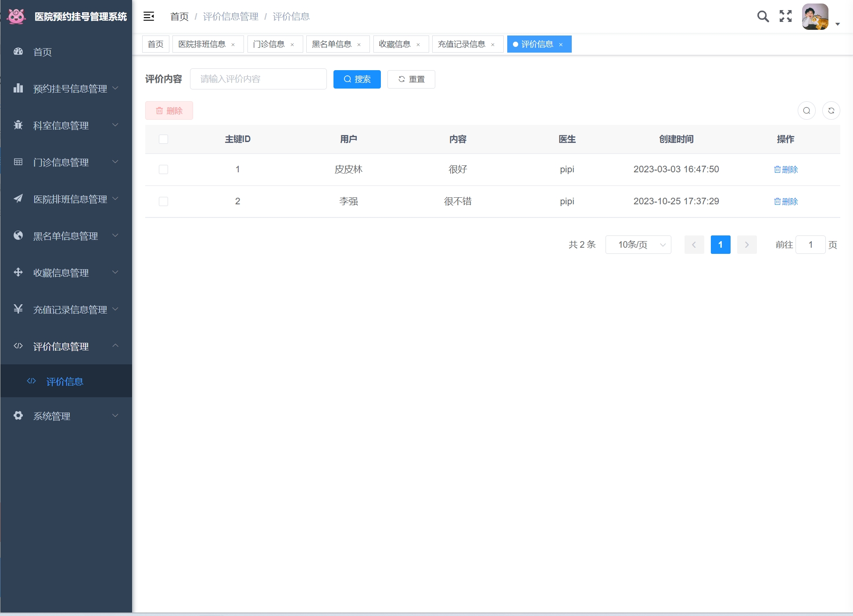Close the 黑名单信息 tab
The height and width of the screenshot is (616, 853).
pyautogui.click(x=359, y=45)
